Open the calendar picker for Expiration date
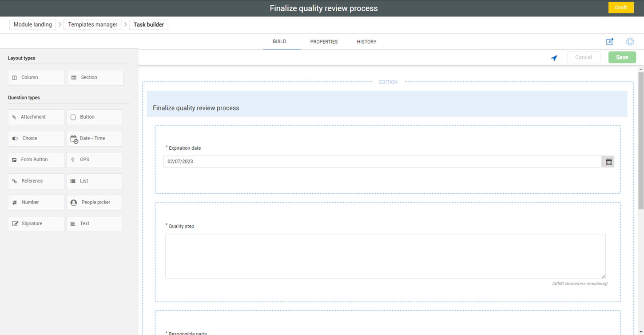 608,162
